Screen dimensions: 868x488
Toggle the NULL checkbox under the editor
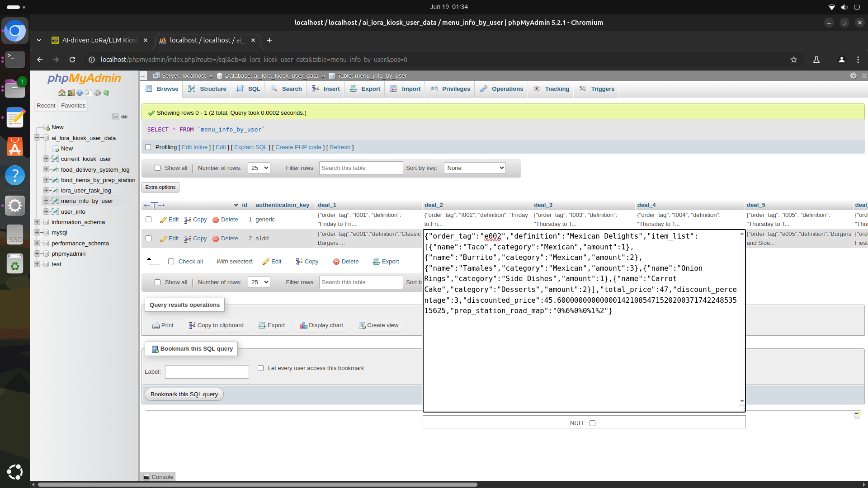tap(592, 423)
